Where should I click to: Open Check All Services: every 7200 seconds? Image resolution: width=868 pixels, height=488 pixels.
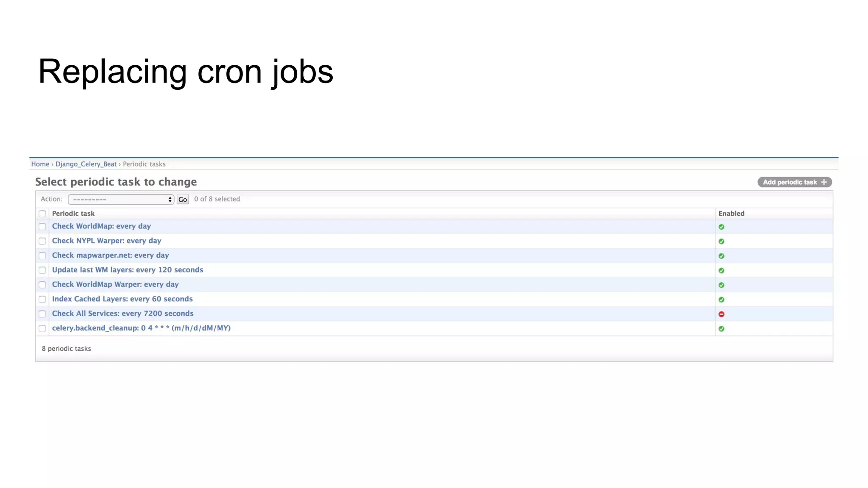(123, 313)
